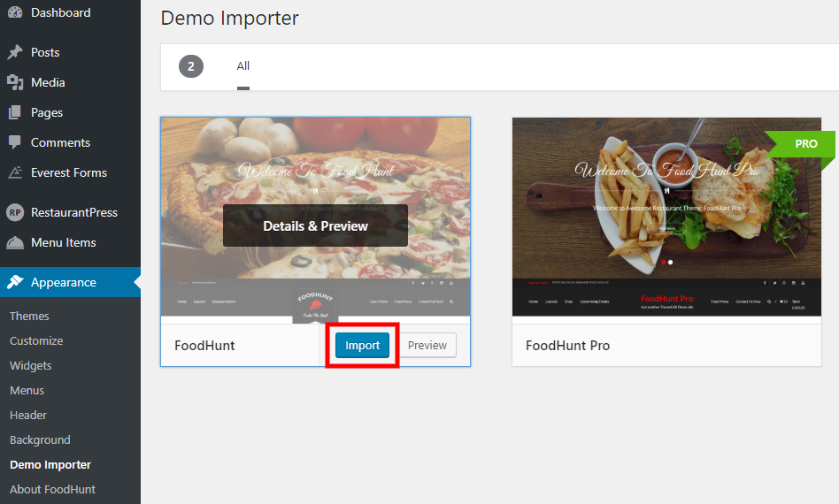The image size is (839, 504).
Task: Open the Customize submenu link
Action: coord(36,340)
